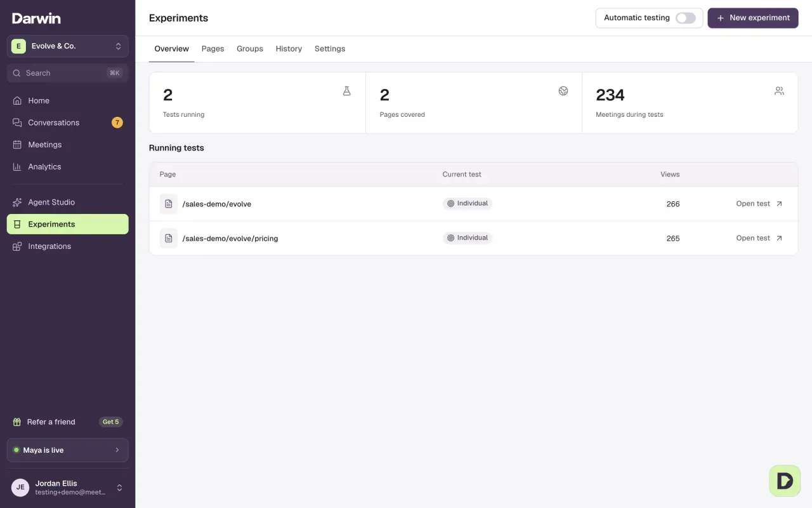812x508 pixels.
Task: Click the Page column header
Action: coord(167,174)
